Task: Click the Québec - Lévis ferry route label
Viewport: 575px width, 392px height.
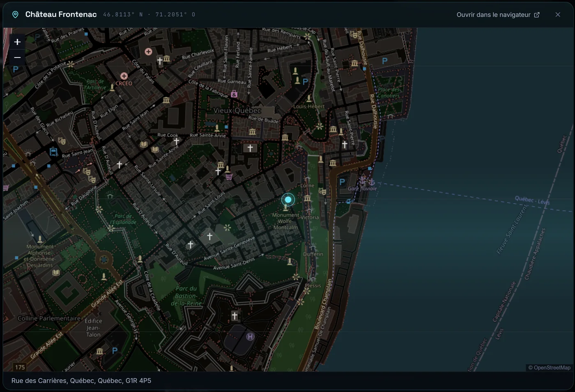Action: click(x=532, y=201)
